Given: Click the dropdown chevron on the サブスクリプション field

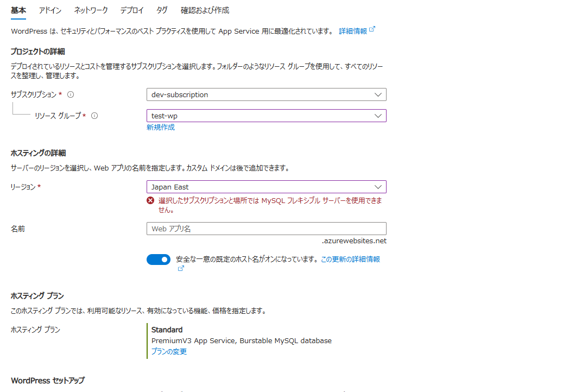Looking at the screenshot, I should point(378,94).
